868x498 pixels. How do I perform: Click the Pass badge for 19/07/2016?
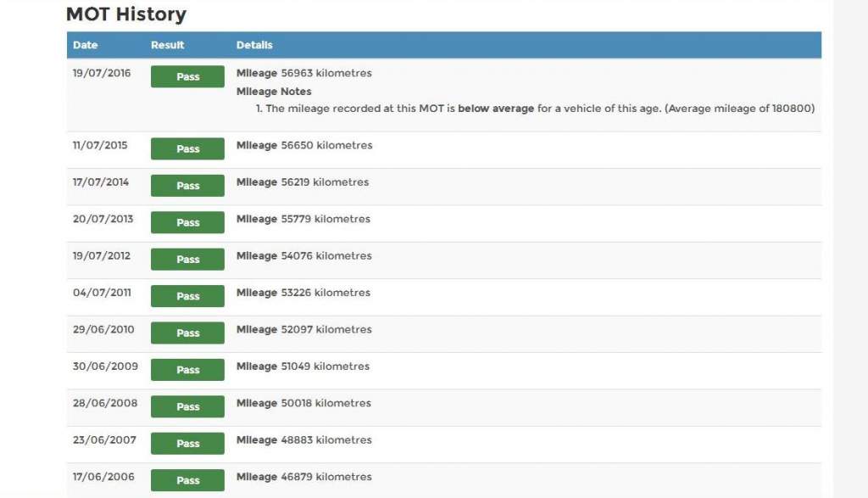[x=187, y=76]
